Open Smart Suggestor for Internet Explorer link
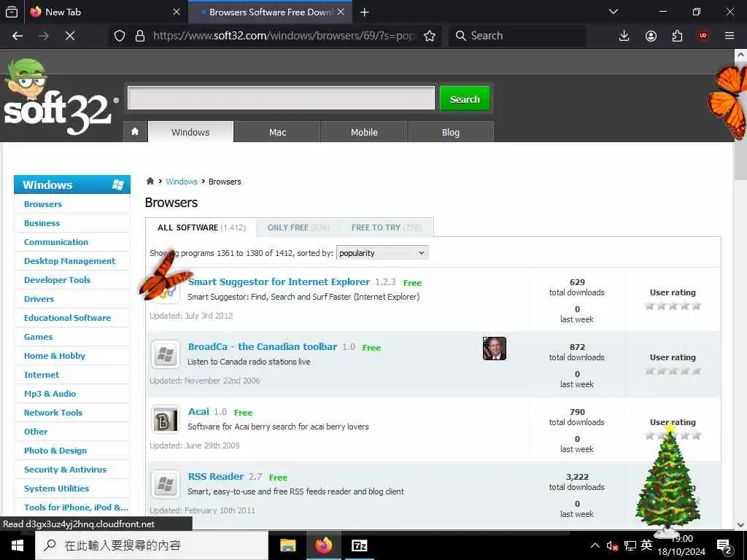 (x=279, y=282)
